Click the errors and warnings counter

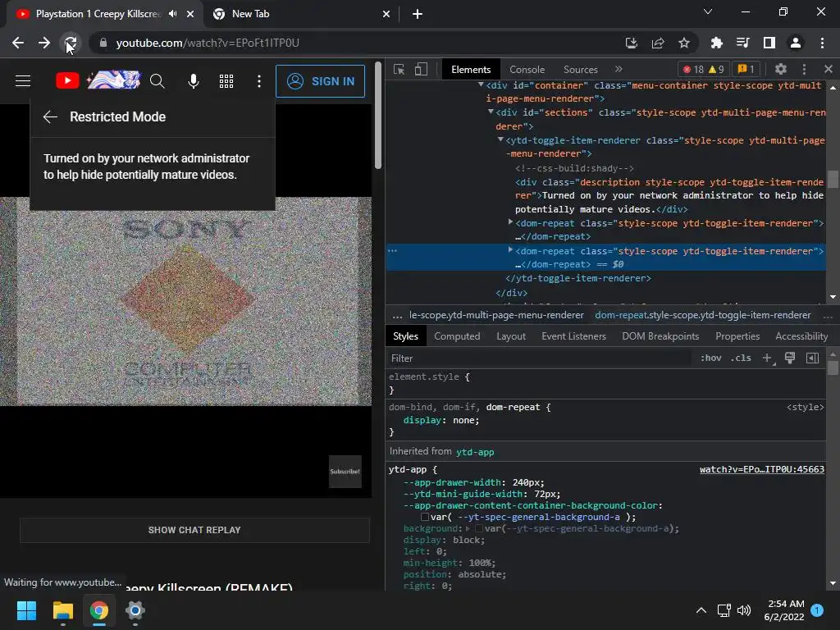[x=703, y=70]
